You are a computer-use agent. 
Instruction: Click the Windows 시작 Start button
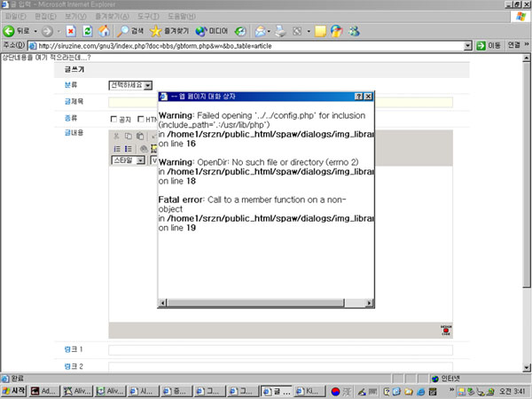[x=14, y=390]
